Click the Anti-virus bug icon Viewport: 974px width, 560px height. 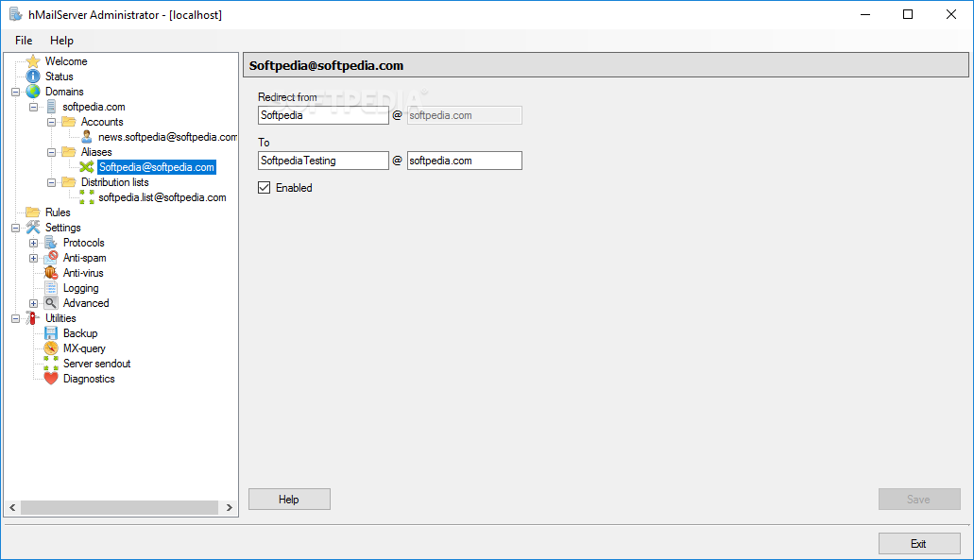pos(51,273)
